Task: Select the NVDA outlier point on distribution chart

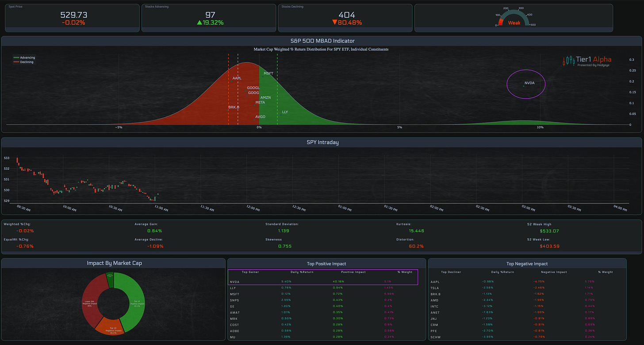Action: (x=523, y=86)
